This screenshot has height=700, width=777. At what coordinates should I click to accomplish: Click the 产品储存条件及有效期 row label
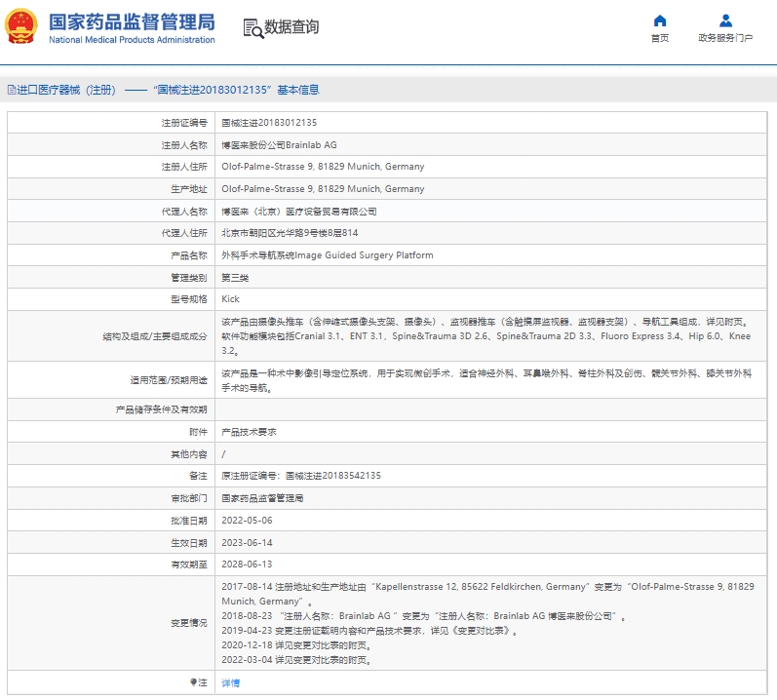(x=162, y=409)
